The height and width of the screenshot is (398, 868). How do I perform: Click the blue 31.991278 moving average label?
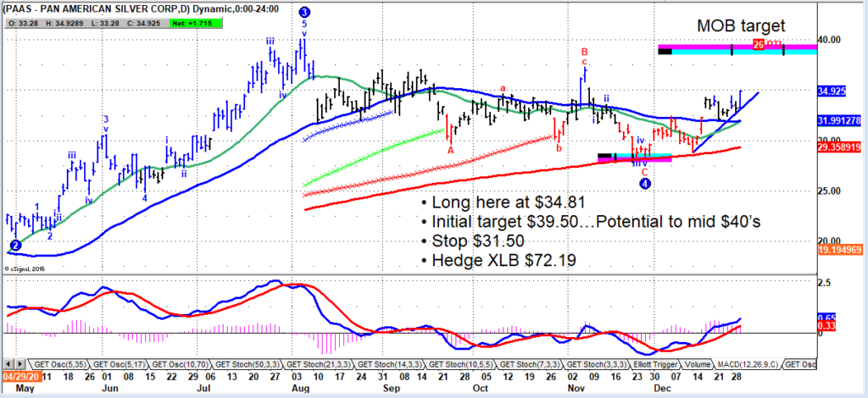(x=838, y=121)
